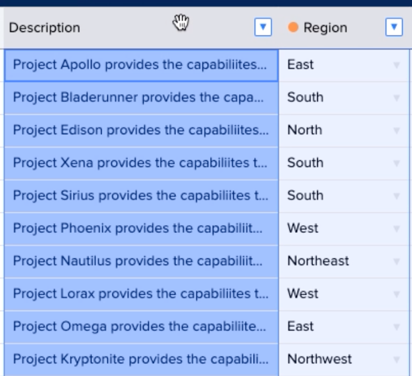Expand Region dropdown arrow in Project Kryptonite row
The height and width of the screenshot is (376, 412).
coord(396,359)
